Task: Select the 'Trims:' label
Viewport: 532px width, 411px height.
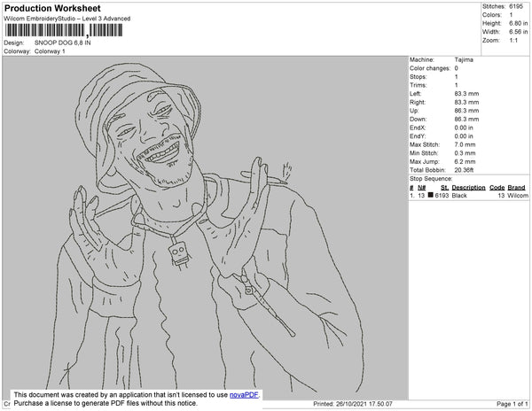Action: click(x=418, y=85)
